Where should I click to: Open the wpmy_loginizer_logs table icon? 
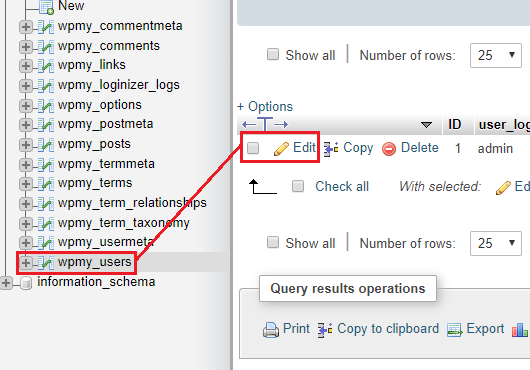[46, 86]
